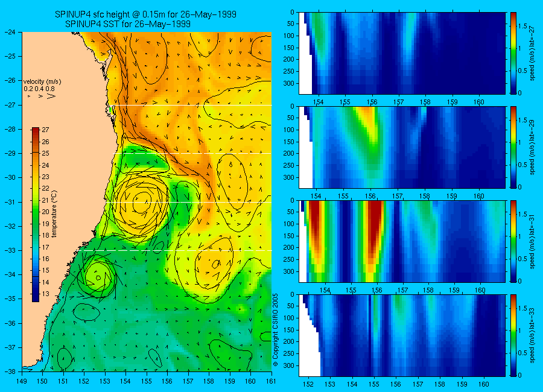Click the speed color bar beside the lat=-27 panel
The height and width of the screenshot is (392, 543).
click(x=513, y=53)
